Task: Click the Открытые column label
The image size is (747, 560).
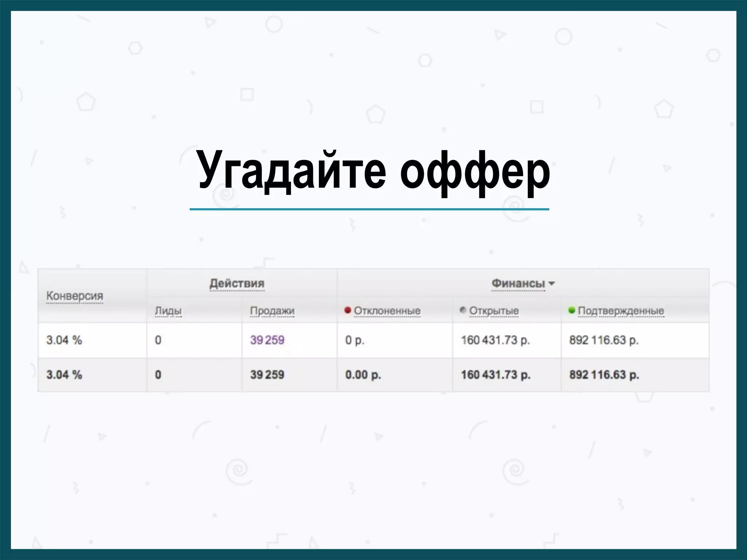Action: tap(494, 311)
